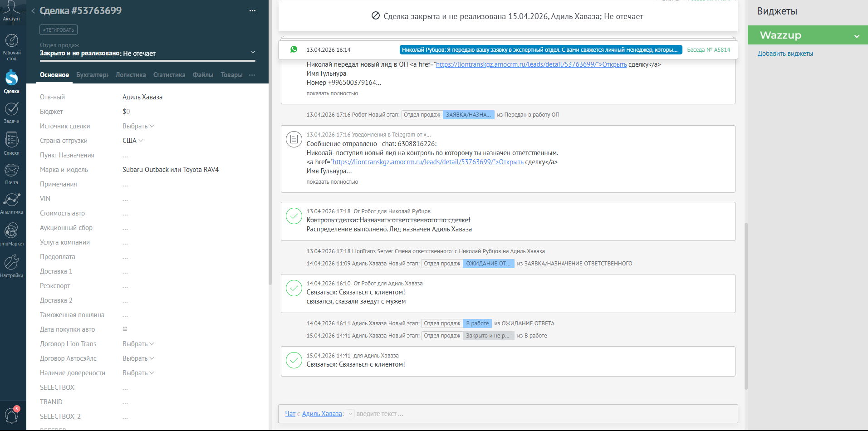
Task: Switch to the Статистика tab
Action: 169,75
